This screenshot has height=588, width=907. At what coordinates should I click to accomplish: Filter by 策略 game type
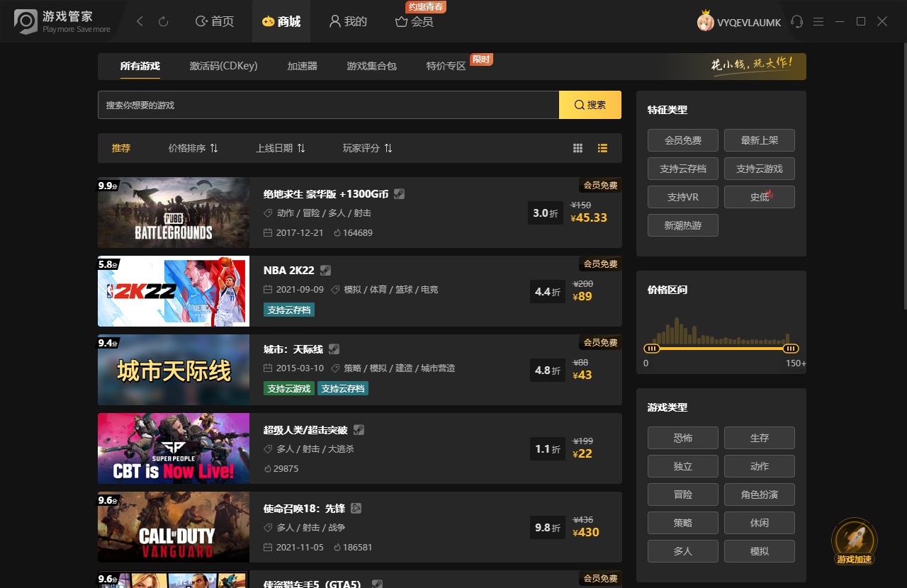683,523
